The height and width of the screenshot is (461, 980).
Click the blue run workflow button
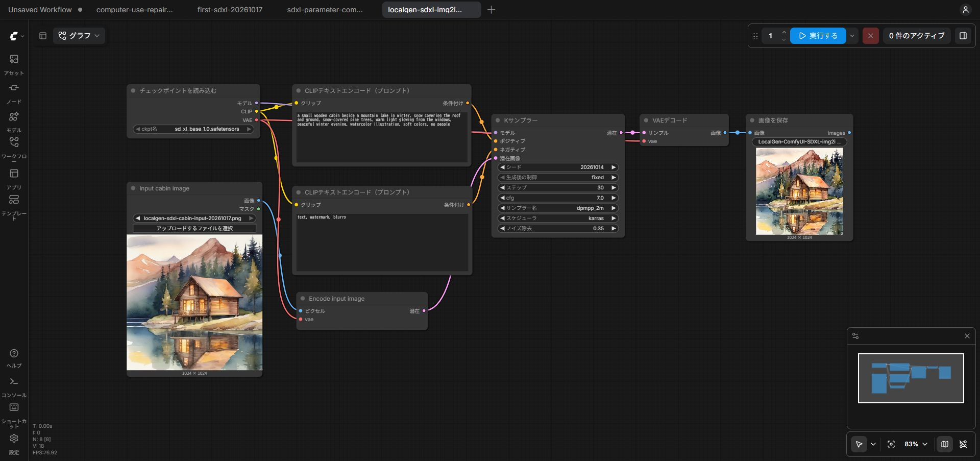[x=818, y=36]
